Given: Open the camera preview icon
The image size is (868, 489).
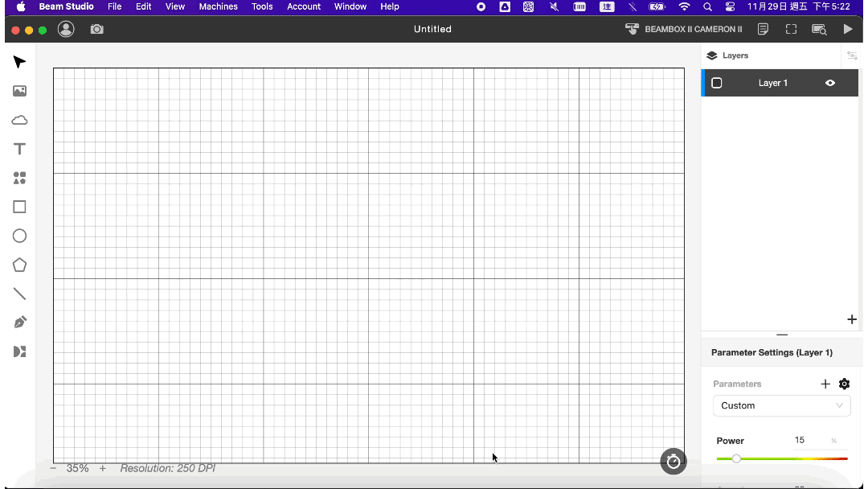Looking at the screenshot, I should point(97,29).
